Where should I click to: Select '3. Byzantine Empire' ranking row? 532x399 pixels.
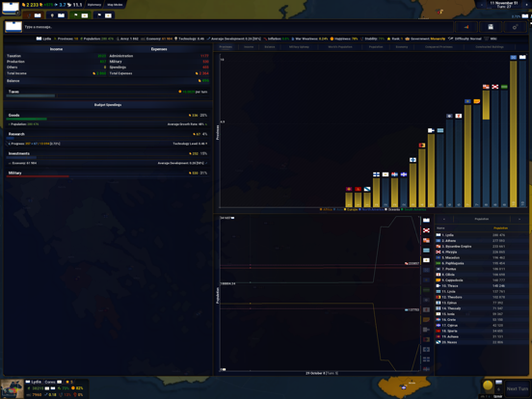click(x=482, y=247)
